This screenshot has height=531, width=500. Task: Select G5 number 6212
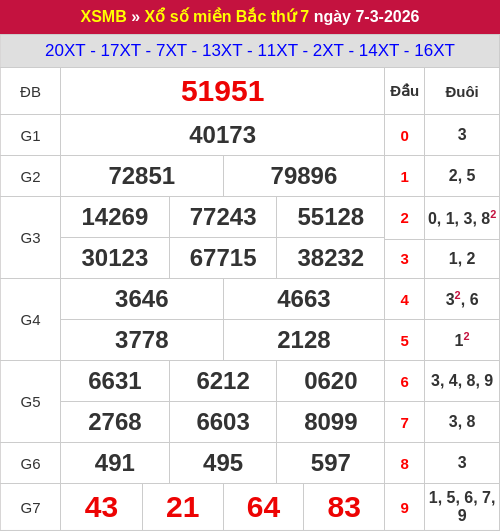[x=223, y=381]
